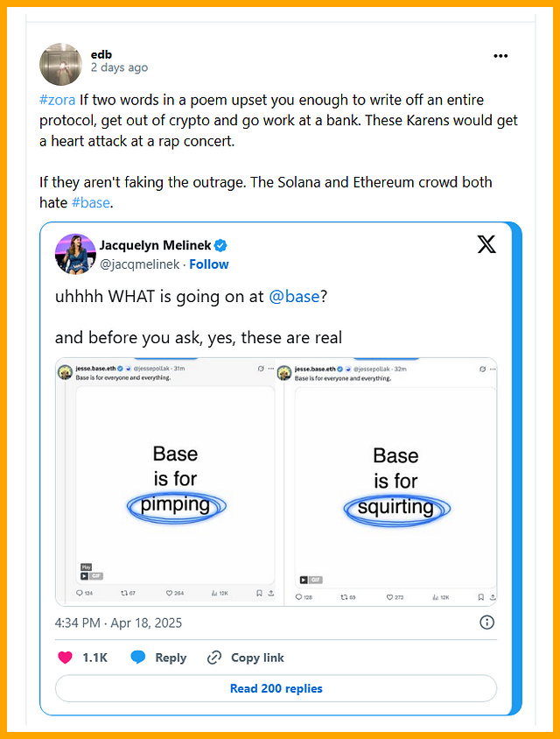Viewport: 560px width, 739px height.
Task: Open the three-dot post options menu
Action: click(x=500, y=56)
